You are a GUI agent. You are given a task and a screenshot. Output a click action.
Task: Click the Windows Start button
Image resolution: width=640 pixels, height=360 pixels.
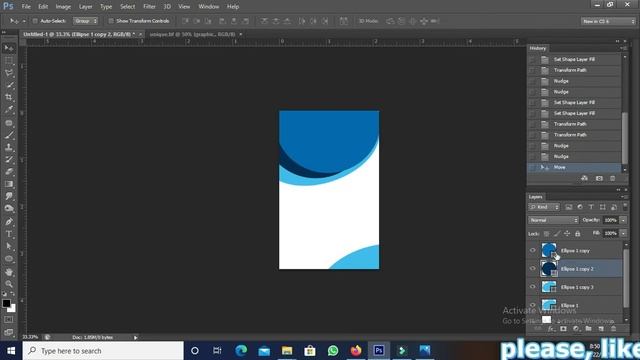[11, 351]
